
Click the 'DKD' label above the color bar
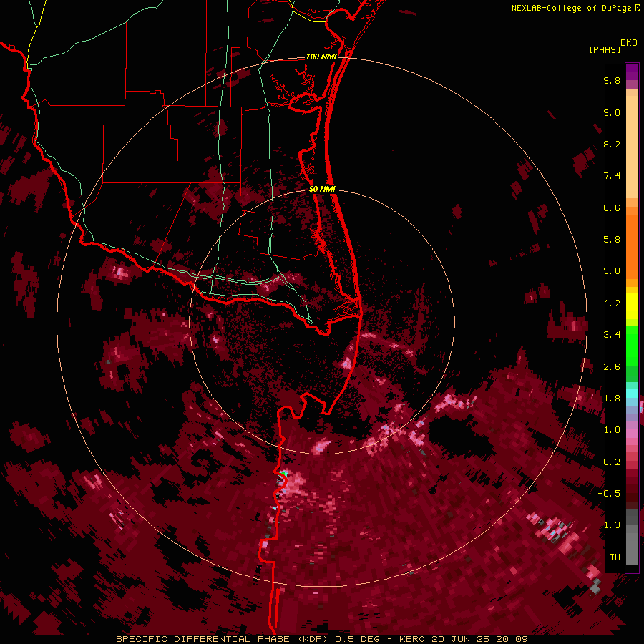point(629,43)
